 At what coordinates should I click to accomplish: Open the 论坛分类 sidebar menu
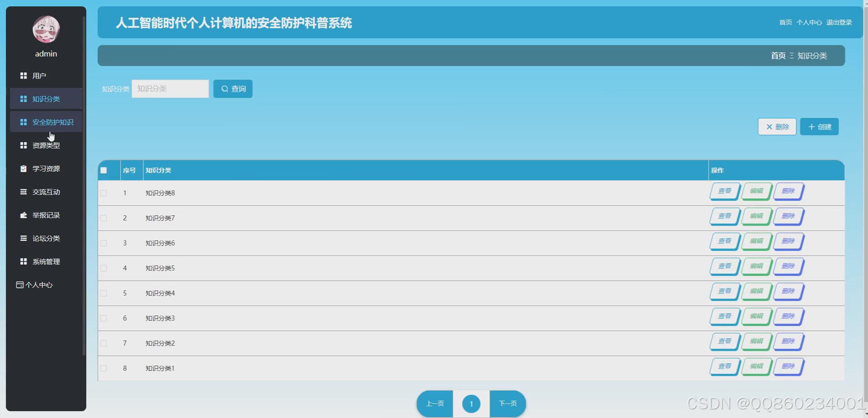(46, 238)
